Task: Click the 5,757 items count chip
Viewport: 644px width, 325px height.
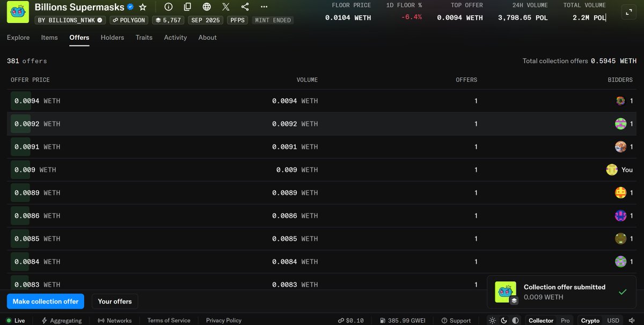Action: [x=168, y=20]
